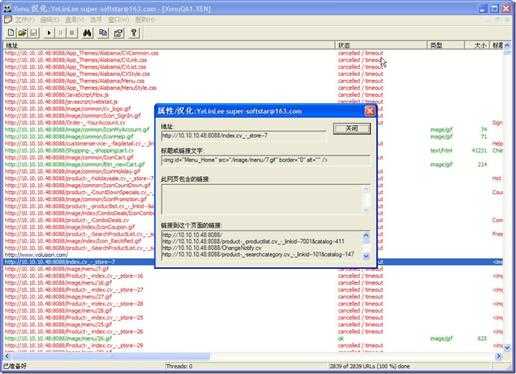
Task: Start checking with the play icon
Action: pos(49,33)
